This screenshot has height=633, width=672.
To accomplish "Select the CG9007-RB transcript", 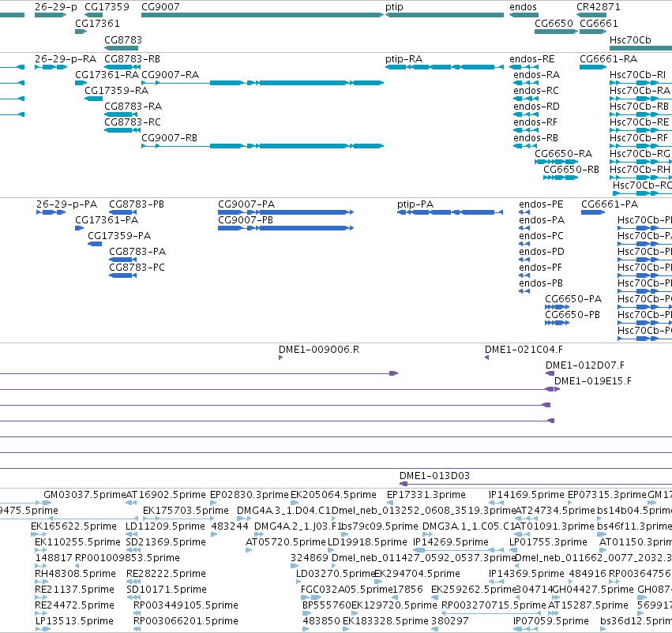I will pos(262,146).
